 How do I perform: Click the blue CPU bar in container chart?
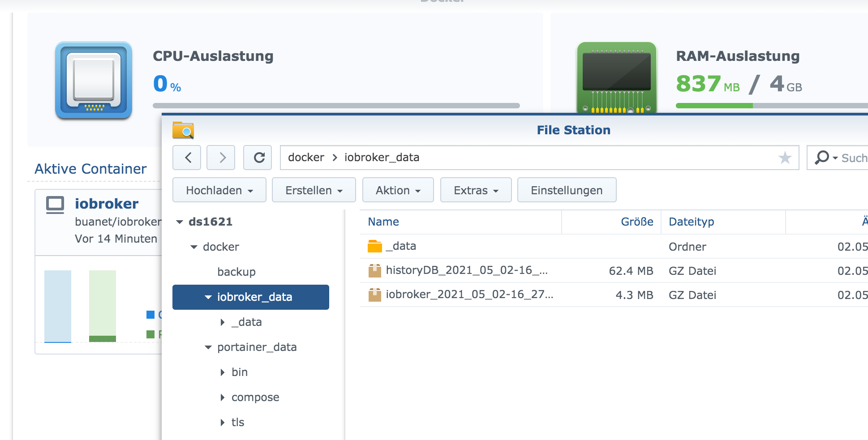coord(58,306)
